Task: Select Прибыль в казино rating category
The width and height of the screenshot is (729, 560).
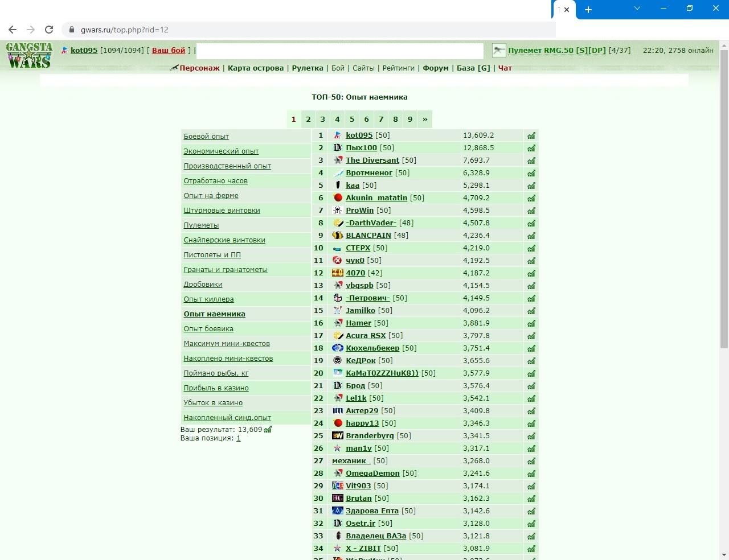Action: pyautogui.click(x=216, y=388)
